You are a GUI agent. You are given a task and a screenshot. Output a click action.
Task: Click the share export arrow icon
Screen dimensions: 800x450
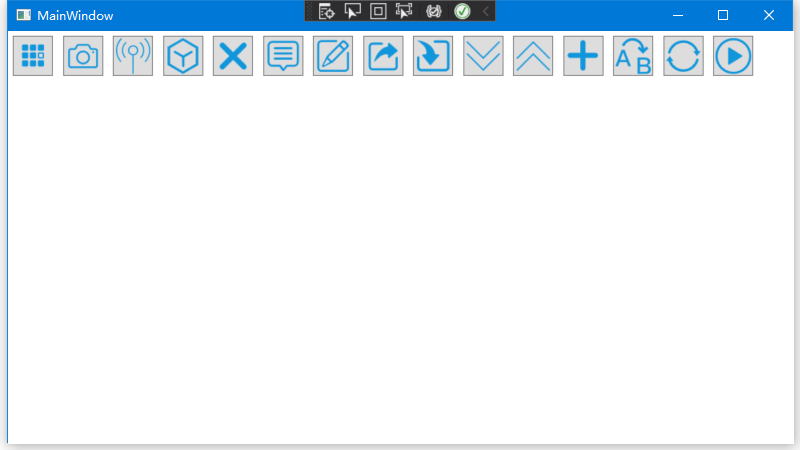click(383, 56)
